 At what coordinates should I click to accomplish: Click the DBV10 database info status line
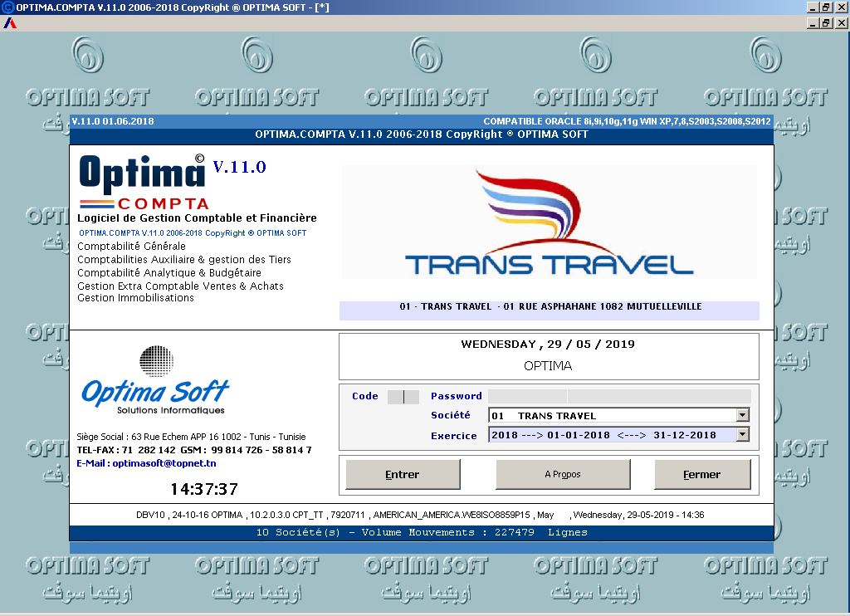point(420,515)
